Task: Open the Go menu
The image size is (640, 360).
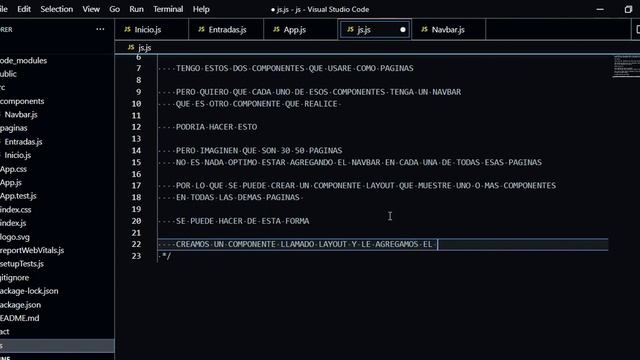Action: (114, 9)
